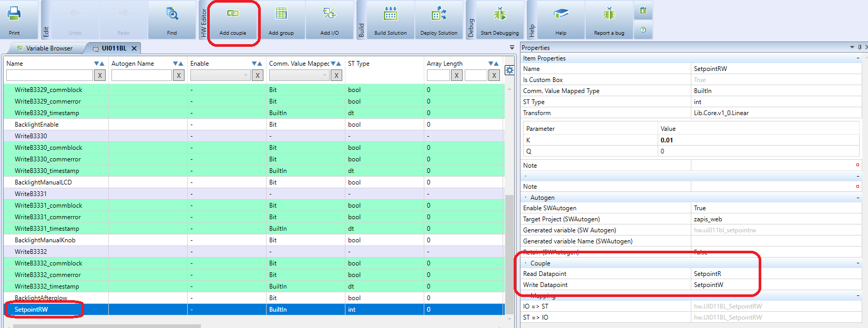Open grid settings gear icon
Viewport: 868px width, 328px height.
509,70
